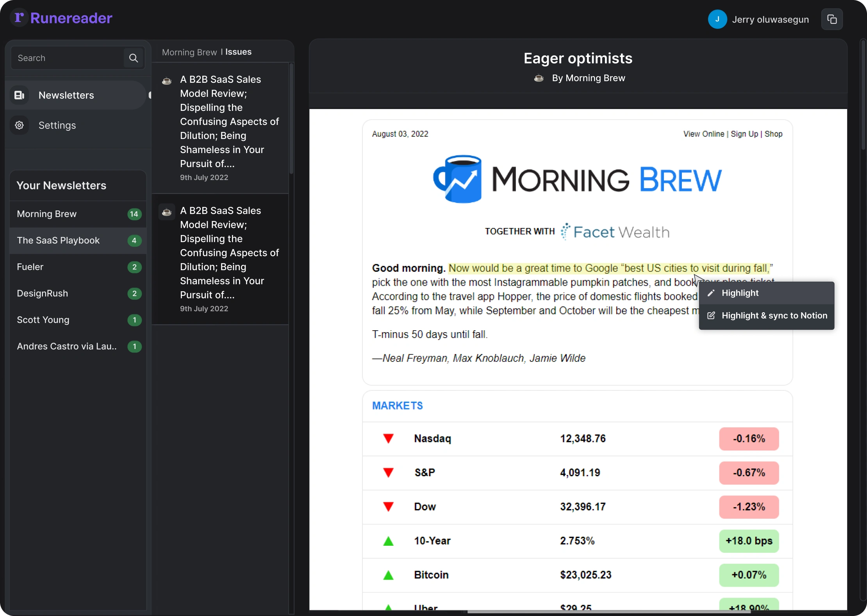Click the Settings gear icon
867x616 pixels.
pyautogui.click(x=20, y=125)
